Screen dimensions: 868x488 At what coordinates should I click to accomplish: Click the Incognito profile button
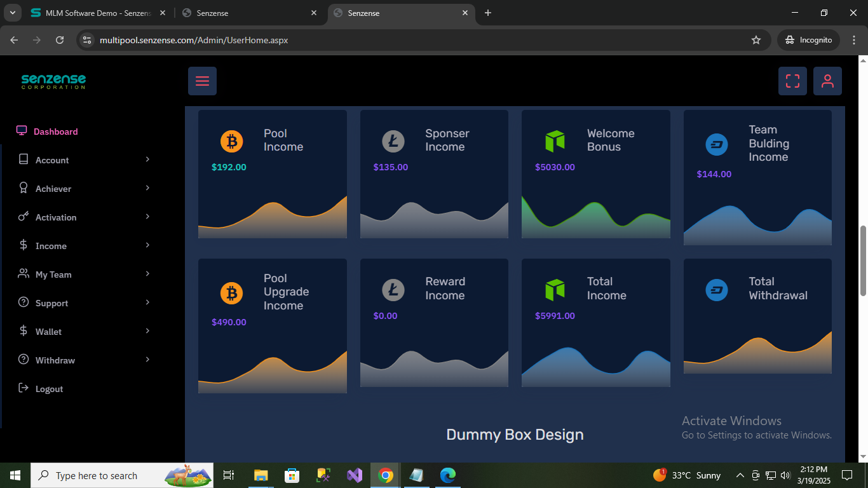pos(808,40)
